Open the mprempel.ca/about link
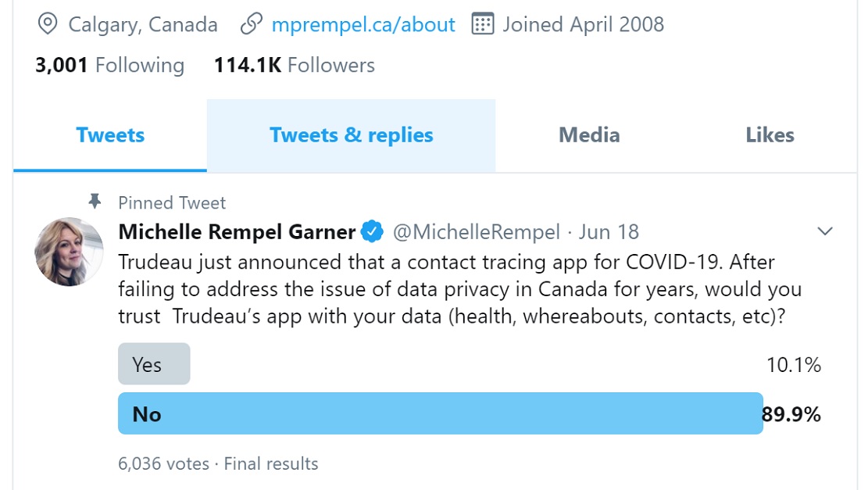This screenshot has height=490, width=868. click(x=363, y=25)
